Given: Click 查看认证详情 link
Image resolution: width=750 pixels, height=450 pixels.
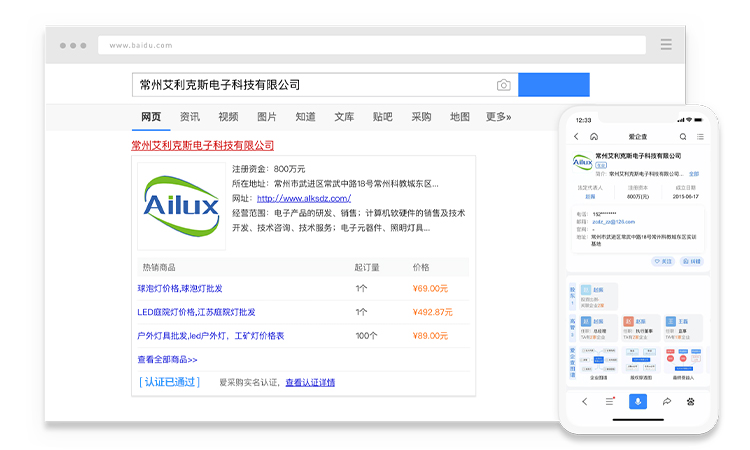Looking at the screenshot, I should tap(310, 383).
